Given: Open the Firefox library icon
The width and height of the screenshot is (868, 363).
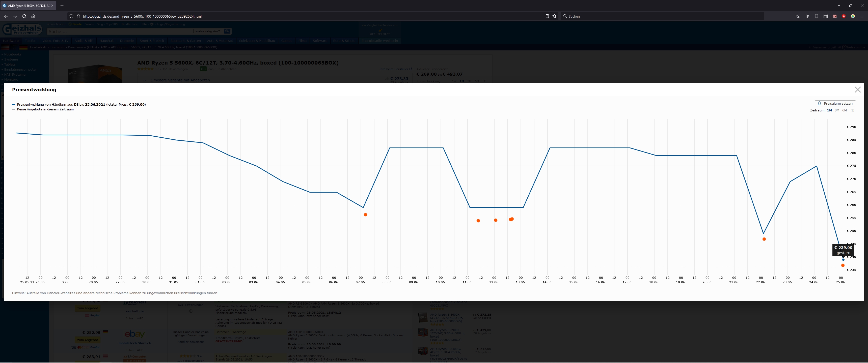Looking at the screenshot, I should click(807, 16).
